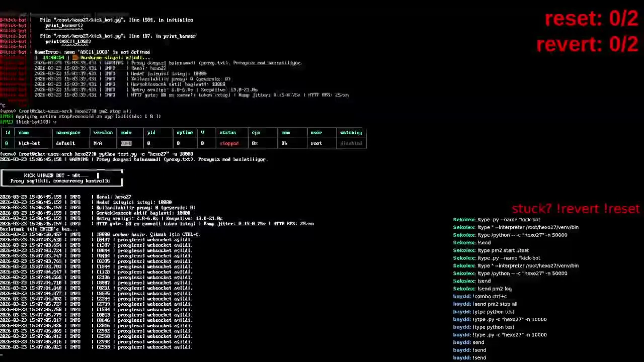The height and width of the screenshot is (362, 644).
Task: Click the red 'stopped' status cell
Action: (x=229, y=143)
